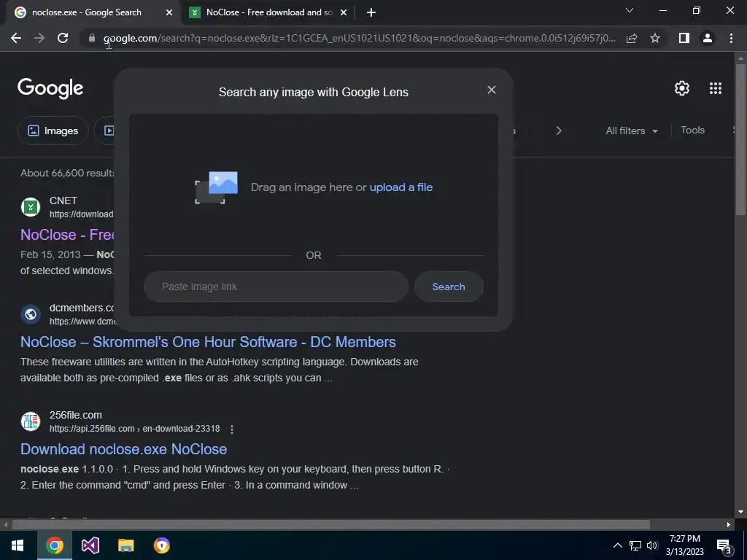The image size is (747, 560).
Task: Open more options for 256file.com result
Action: [x=231, y=429]
